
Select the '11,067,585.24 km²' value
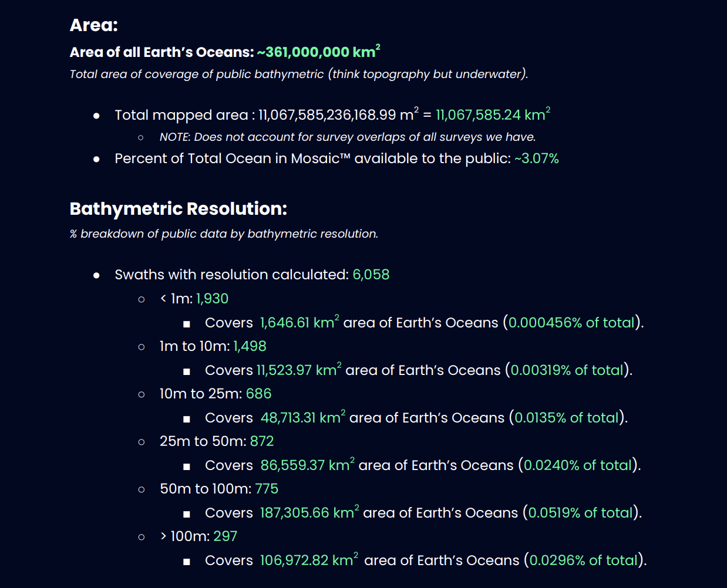pyautogui.click(x=493, y=114)
